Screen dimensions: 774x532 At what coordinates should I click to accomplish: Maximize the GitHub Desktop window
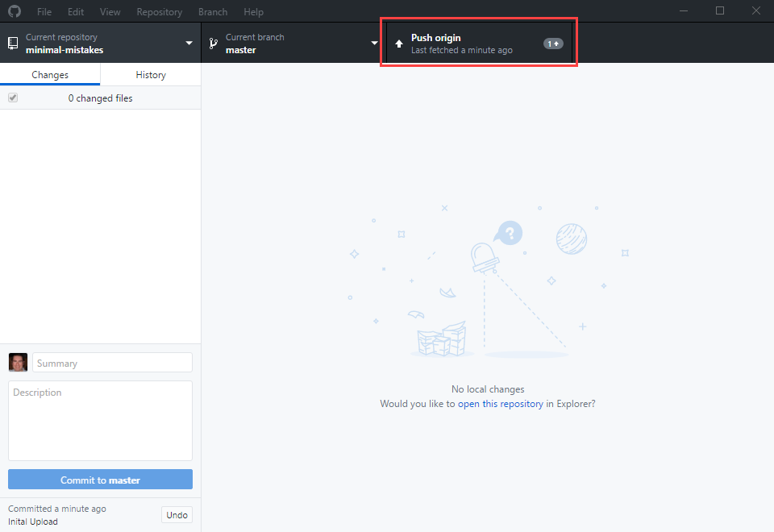click(720, 10)
